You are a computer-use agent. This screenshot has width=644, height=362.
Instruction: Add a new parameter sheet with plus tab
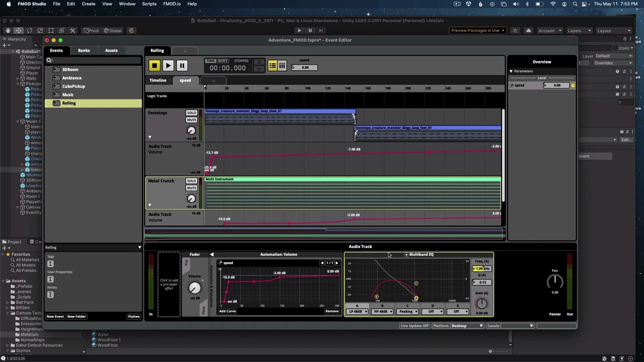pyautogui.click(x=213, y=80)
